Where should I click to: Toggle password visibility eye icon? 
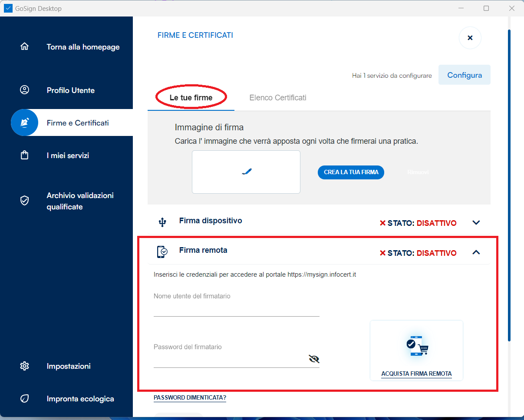pyautogui.click(x=313, y=359)
